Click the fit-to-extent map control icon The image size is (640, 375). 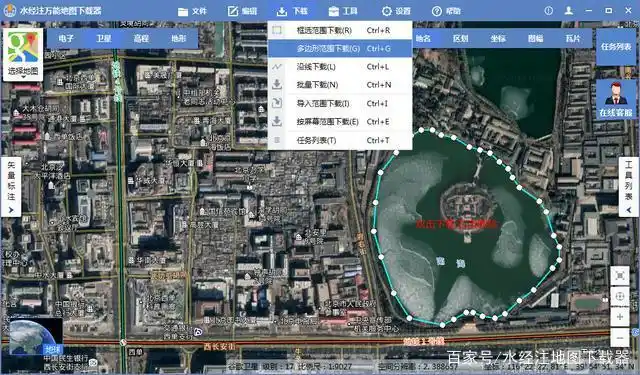620,276
